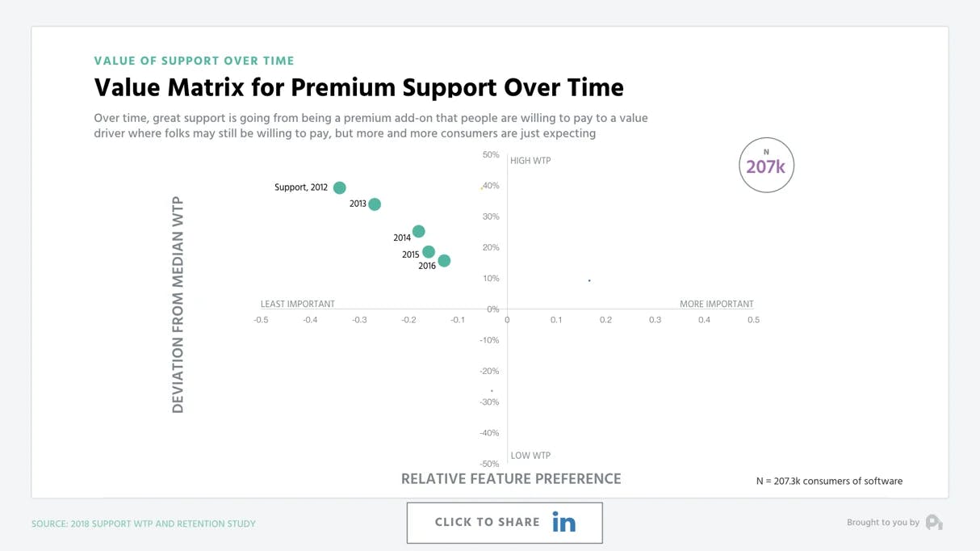Click the RELATIVE FEATURE PREFERENCE axis label
The height and width of the screenshot is (551, 980).
[x=511, y=479]
